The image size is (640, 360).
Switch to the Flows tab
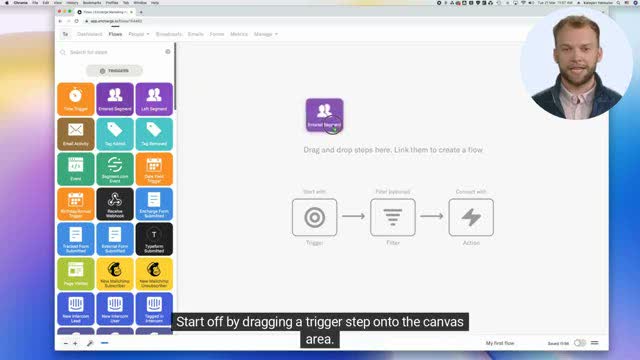tap(116, 34)
